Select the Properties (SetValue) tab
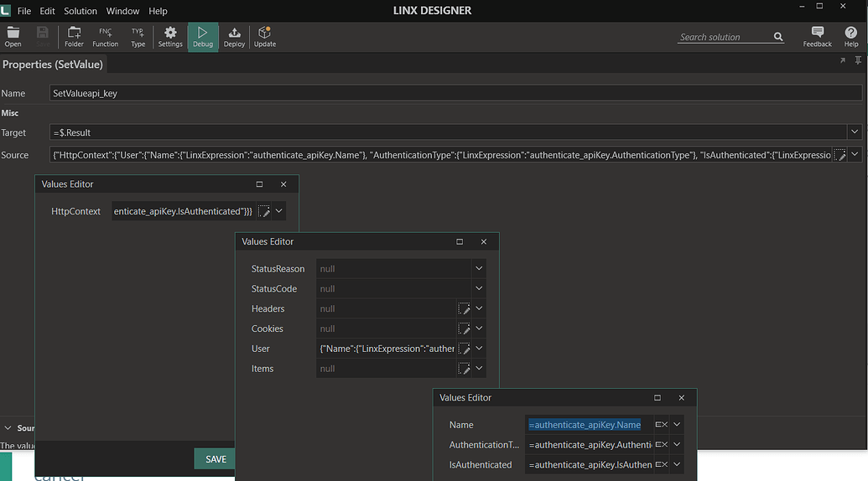This screenshot has width=868, height=481. tap(53, 65)
